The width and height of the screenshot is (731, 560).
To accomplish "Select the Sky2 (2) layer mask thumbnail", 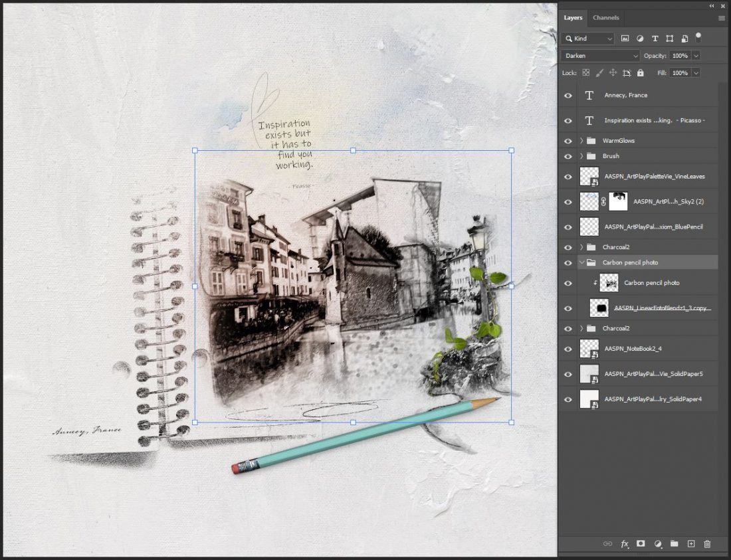I will click(618, 202).
